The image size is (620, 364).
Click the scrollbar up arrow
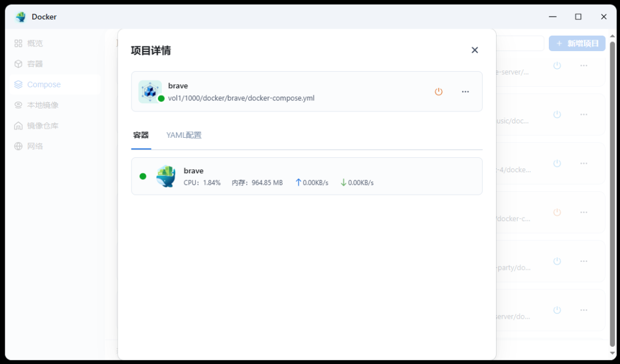click(x=613, y=36)
